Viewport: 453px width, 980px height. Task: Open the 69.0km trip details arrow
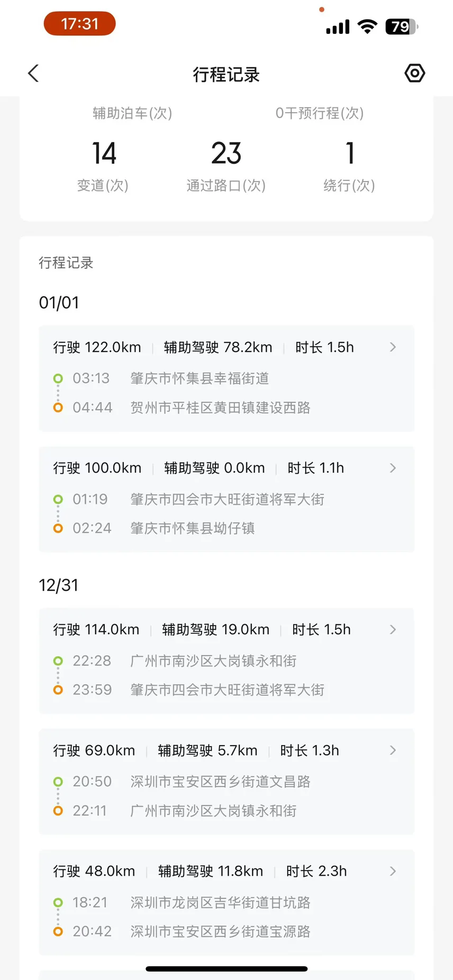[x=393, y=750]
